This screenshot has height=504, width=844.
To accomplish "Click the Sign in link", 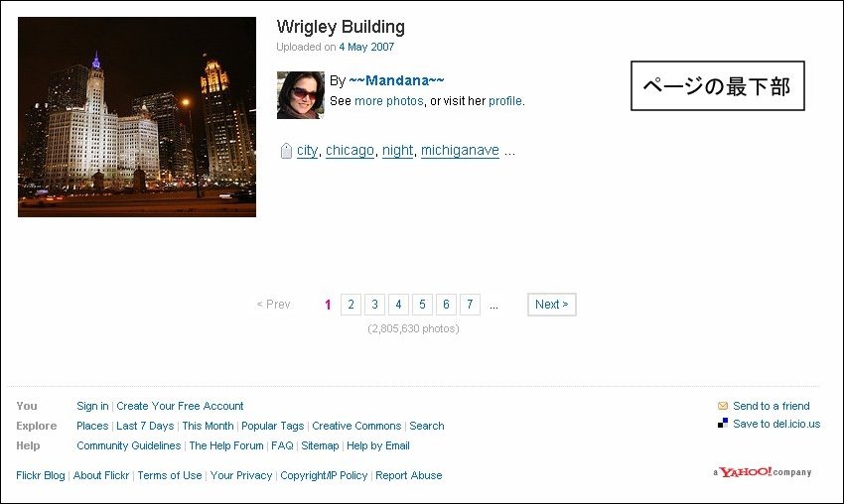I will [x=92, y=406].
